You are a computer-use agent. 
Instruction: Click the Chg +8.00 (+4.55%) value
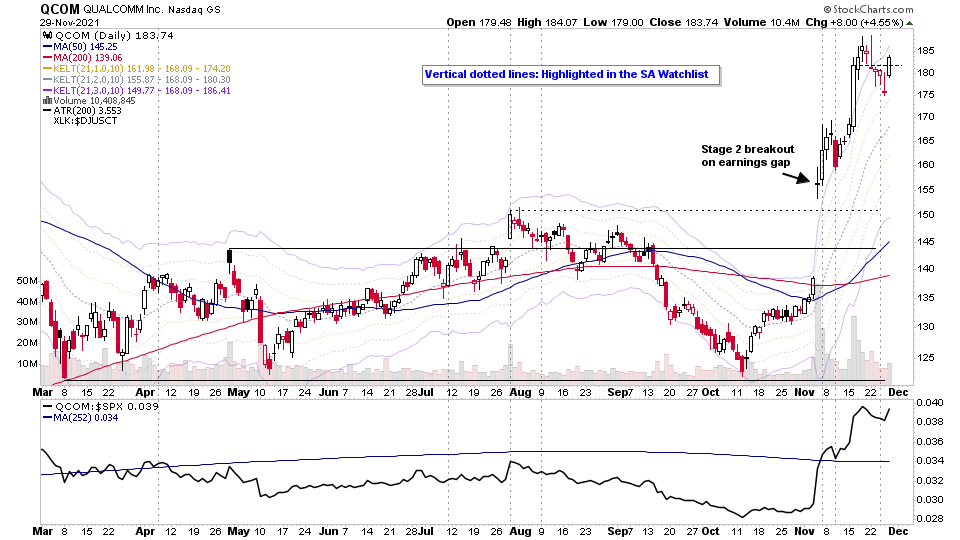(x=854, y=23)
